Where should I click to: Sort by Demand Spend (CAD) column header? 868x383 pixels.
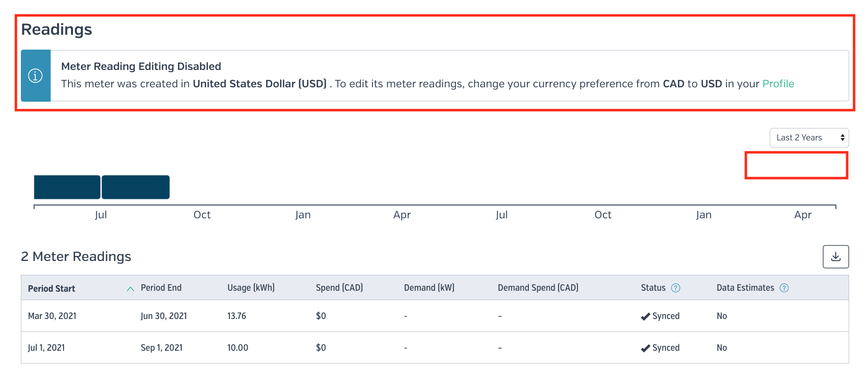[x=538, y=288]
